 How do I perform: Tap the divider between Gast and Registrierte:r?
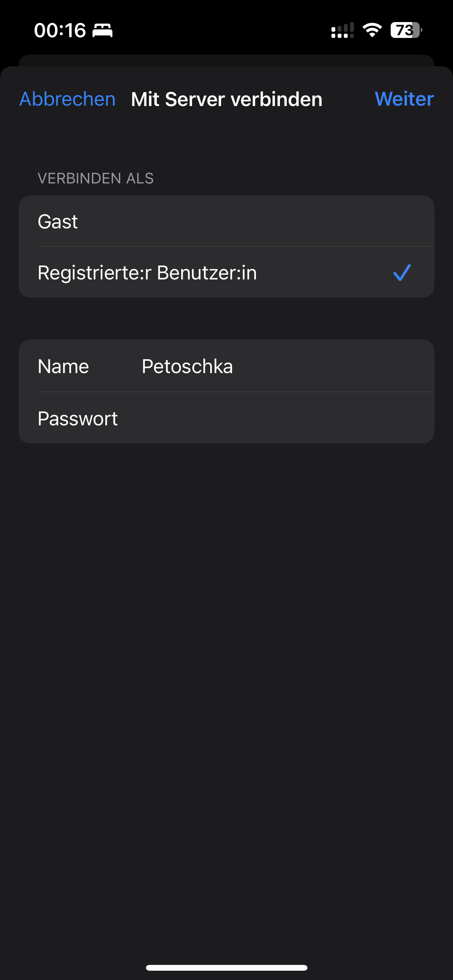coord(235,247)
